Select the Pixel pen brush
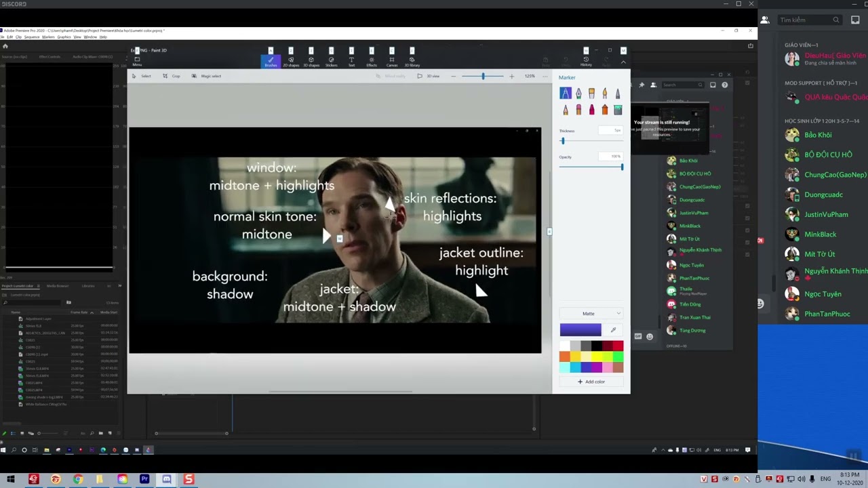Image resolution: width=868 pixels, height=488 pixels. click(x=617, y=94)
